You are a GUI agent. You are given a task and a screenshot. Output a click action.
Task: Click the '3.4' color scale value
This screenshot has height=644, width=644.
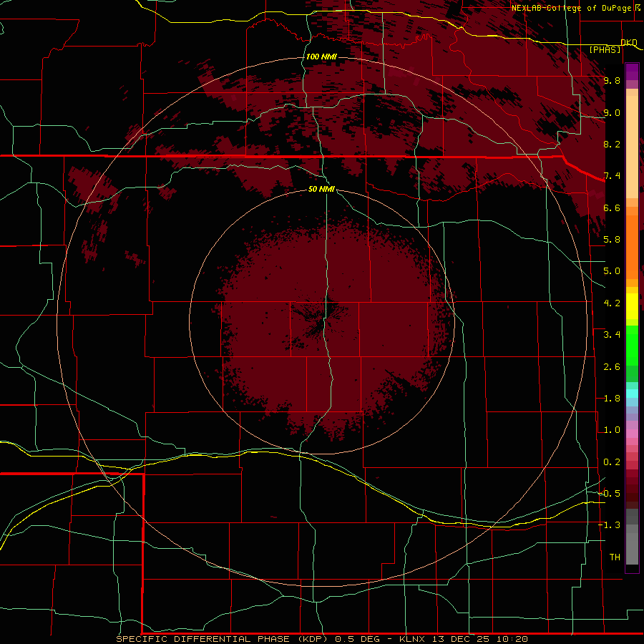[612, 335]
